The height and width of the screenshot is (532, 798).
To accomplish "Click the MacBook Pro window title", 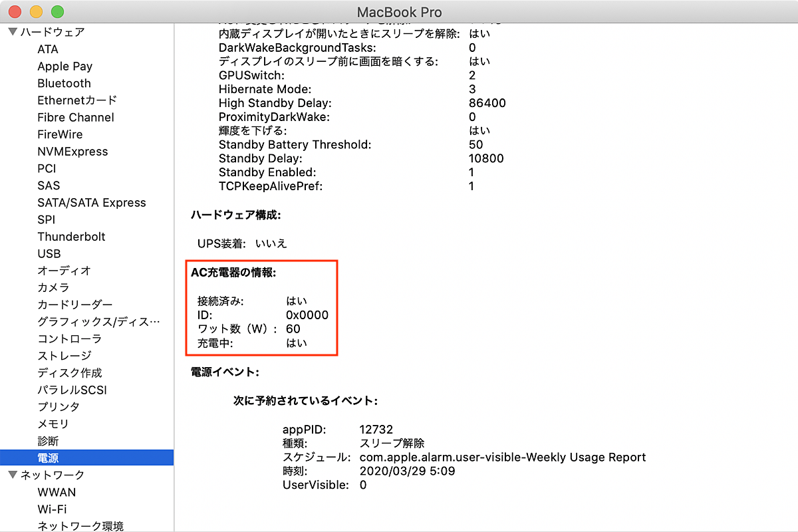I will 400,12.
